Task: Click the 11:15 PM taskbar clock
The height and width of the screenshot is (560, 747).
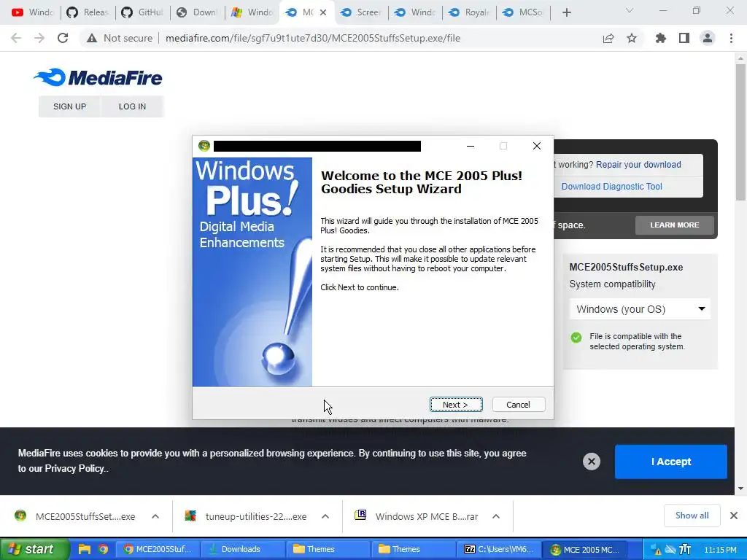Action: coord(720,550)
